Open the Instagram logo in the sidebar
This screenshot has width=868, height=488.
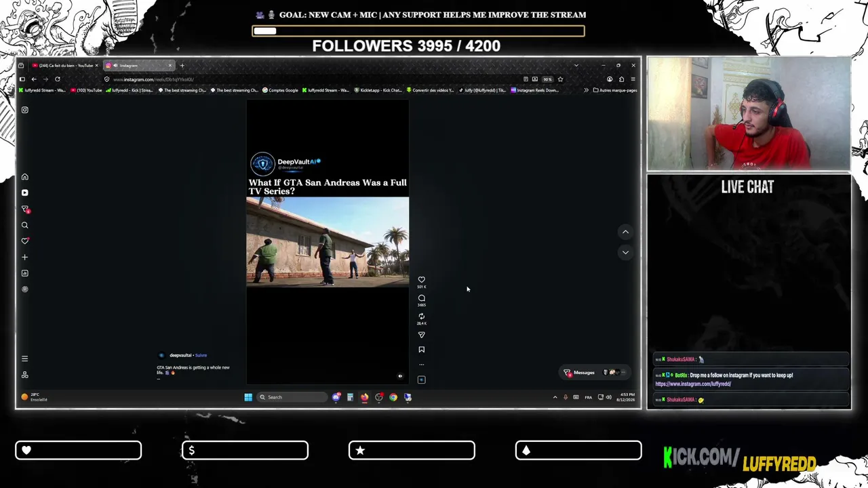click(24, 110)
